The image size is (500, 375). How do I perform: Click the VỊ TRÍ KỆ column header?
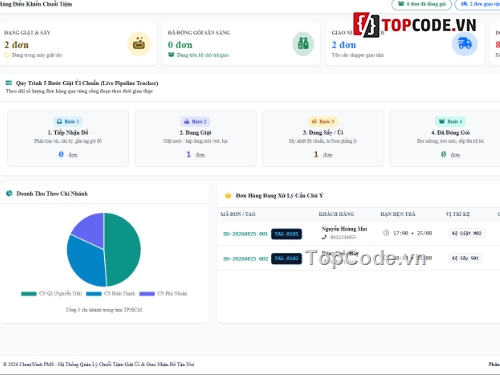tap(458, 214)
